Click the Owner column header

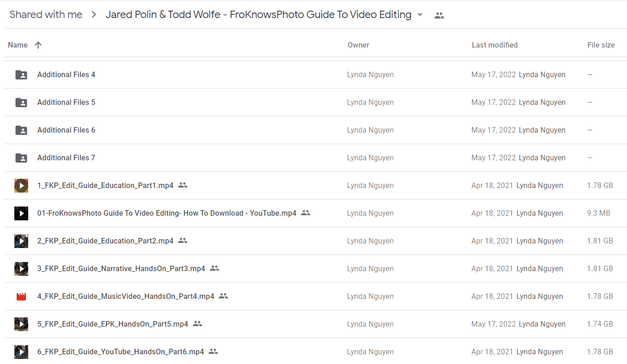point(358,45)
